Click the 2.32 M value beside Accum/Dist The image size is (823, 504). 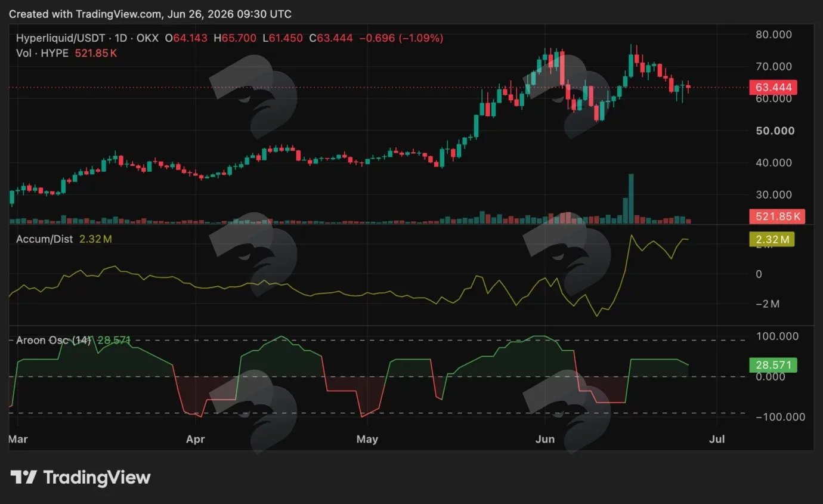(95, 239)
